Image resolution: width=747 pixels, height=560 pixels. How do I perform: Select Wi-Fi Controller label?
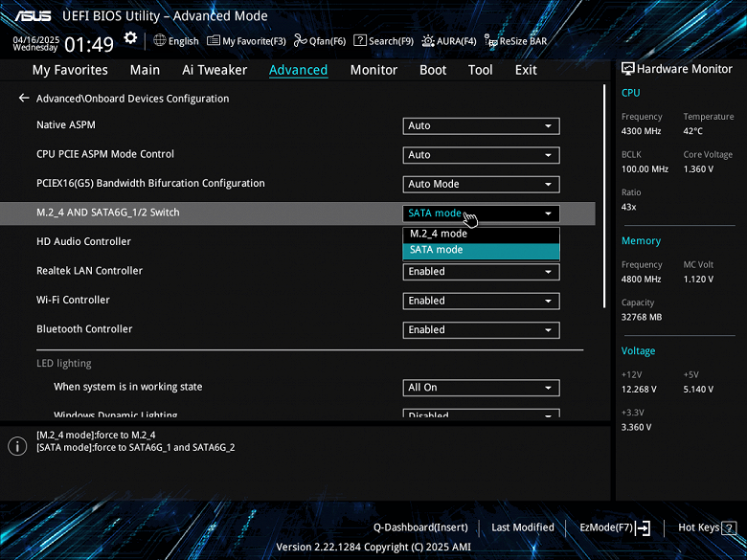pos(73,300)
